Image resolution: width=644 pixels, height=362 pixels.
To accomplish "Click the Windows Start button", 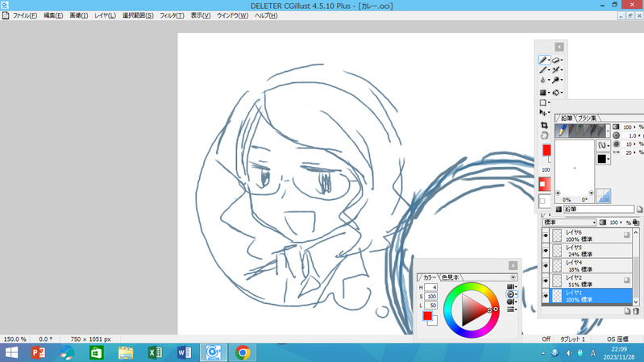I will click(11, 352).
